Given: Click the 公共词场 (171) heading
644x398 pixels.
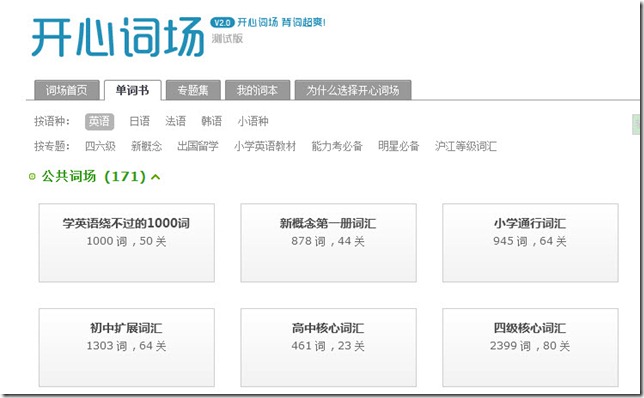Looking at the screenshot, I should coord(94,177).
